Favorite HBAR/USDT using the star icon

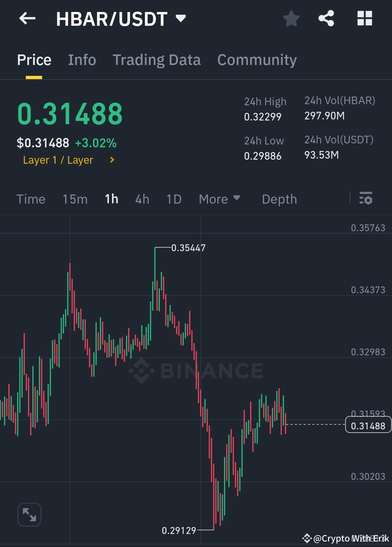point(291,18)
